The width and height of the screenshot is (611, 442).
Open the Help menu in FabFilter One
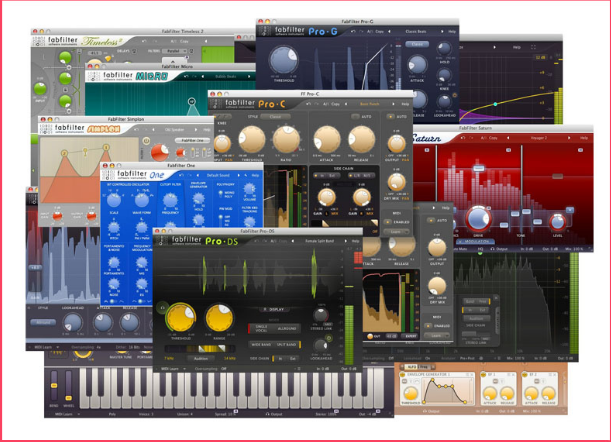(255, 175)
